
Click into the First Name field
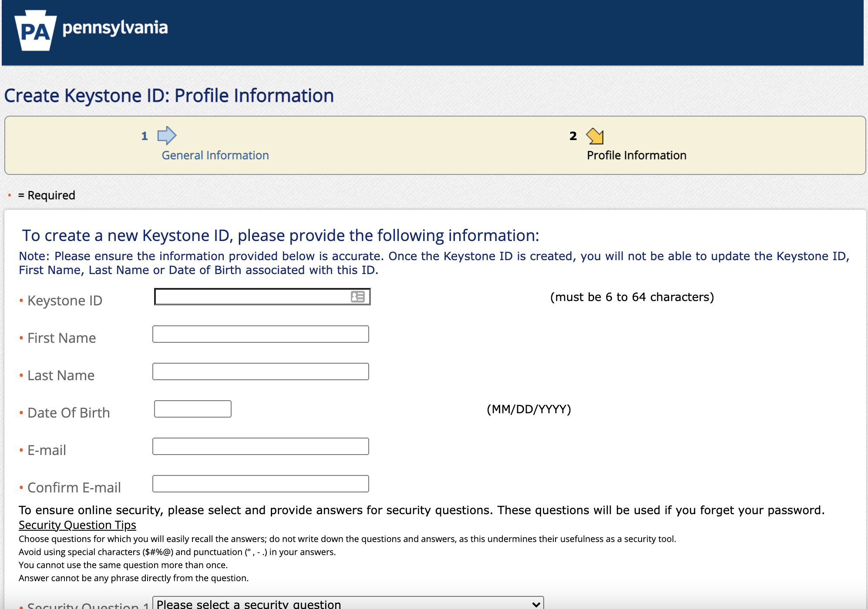pos(260,334)
